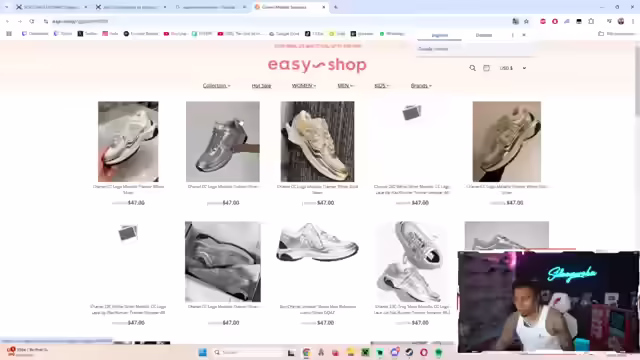
Task: Open the Chrome profile avatar
Action: click(x=621, y=21)
